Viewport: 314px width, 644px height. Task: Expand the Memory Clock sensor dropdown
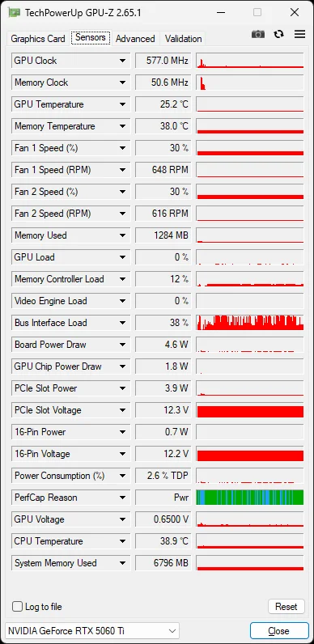pyautogui.click(x=122, y=83)
